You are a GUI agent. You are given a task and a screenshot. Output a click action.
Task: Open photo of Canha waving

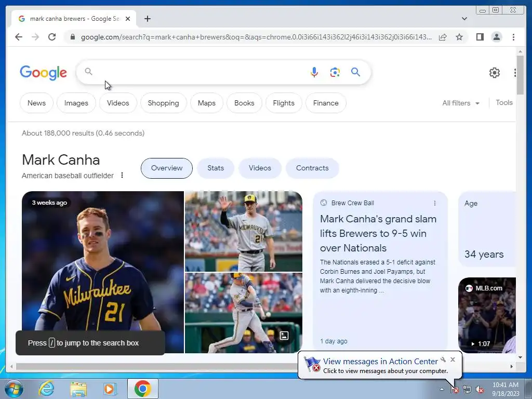click(x=244, y=231)
